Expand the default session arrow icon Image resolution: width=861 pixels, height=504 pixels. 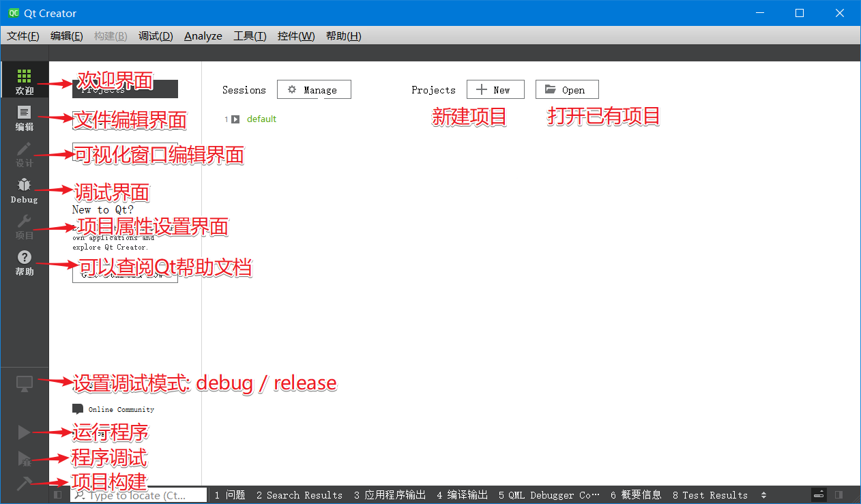[235, 119]
